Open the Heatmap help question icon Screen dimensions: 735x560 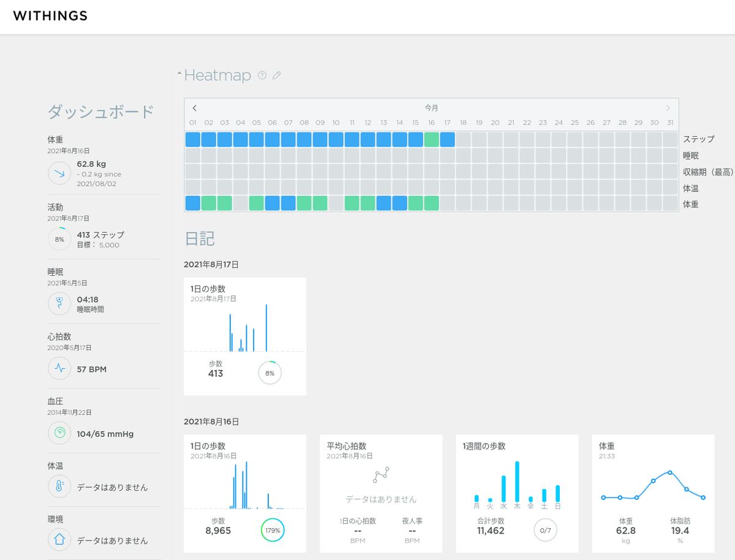click(262, 75)
